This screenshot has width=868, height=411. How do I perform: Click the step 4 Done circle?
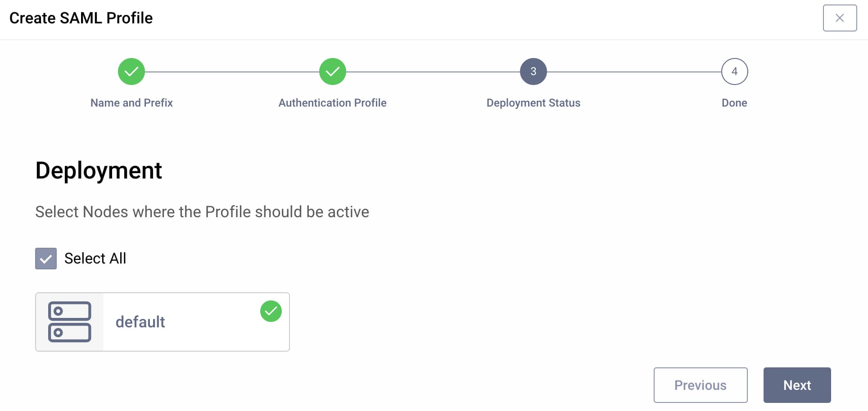(x=734, y=71)
